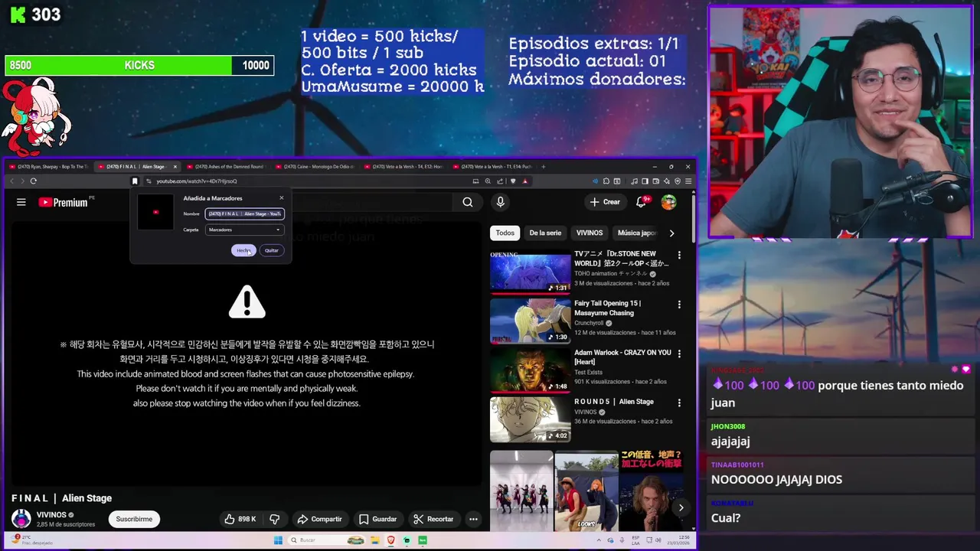This screenshot has height=551, width=980.
Task: Open options for the Dr.STONE NEW WORLD video
Action: pos(679,255)
